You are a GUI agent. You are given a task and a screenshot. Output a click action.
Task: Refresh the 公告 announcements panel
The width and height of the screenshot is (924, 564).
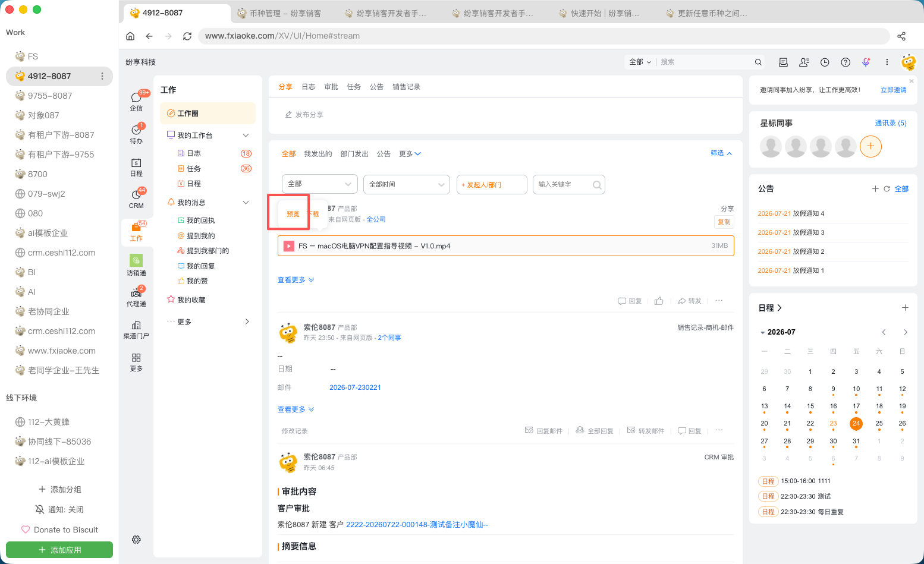(887, 189)
